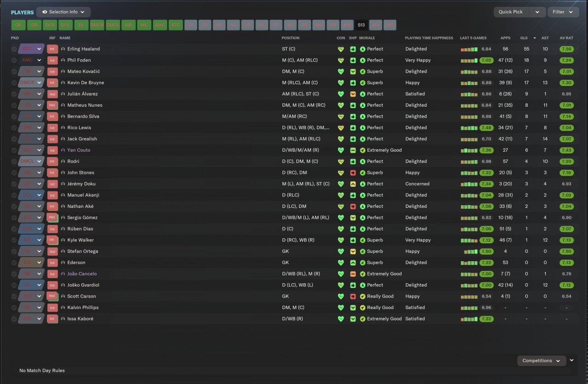Screen dimensions: 588x384
Task: Toggle the picked checkmark for Rúben Dias
Action: pyautogui.click(x=14, y=229)
